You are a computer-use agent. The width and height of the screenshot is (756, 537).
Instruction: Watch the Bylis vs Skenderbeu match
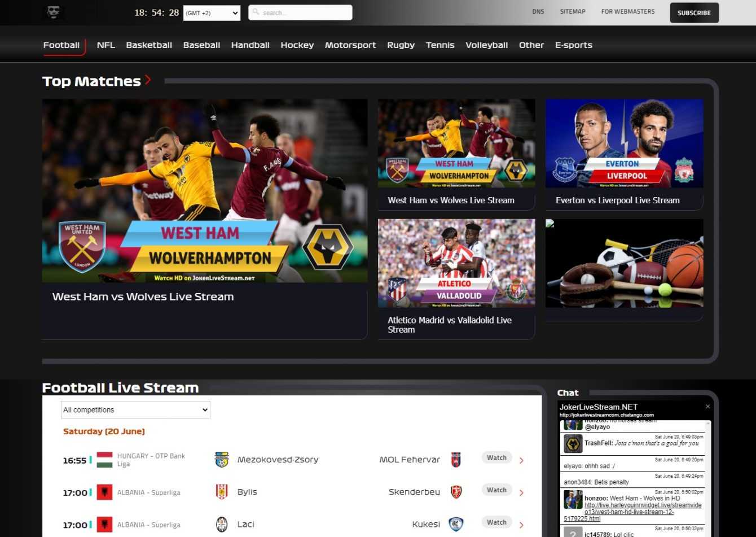coord(496,490)
